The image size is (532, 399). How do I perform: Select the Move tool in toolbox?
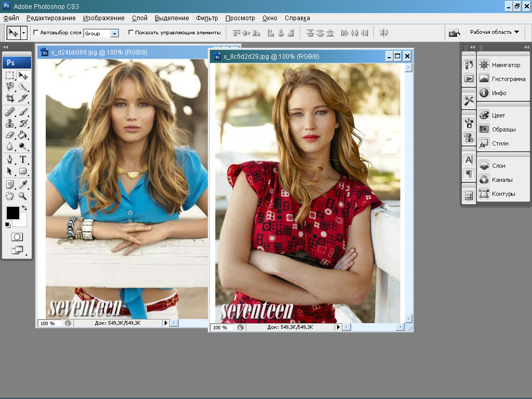pos(23,75)
